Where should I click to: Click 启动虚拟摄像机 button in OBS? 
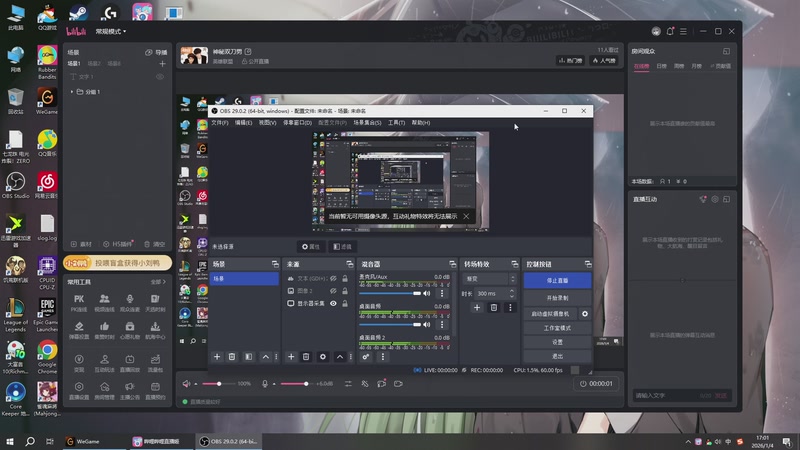pos(550,314)
